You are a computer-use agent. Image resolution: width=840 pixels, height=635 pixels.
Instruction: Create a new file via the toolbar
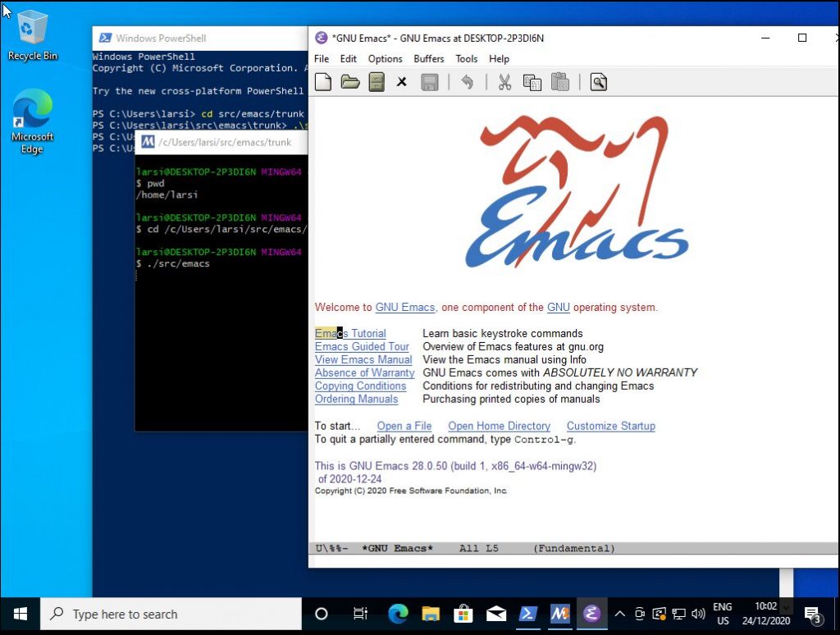[322, 81]
